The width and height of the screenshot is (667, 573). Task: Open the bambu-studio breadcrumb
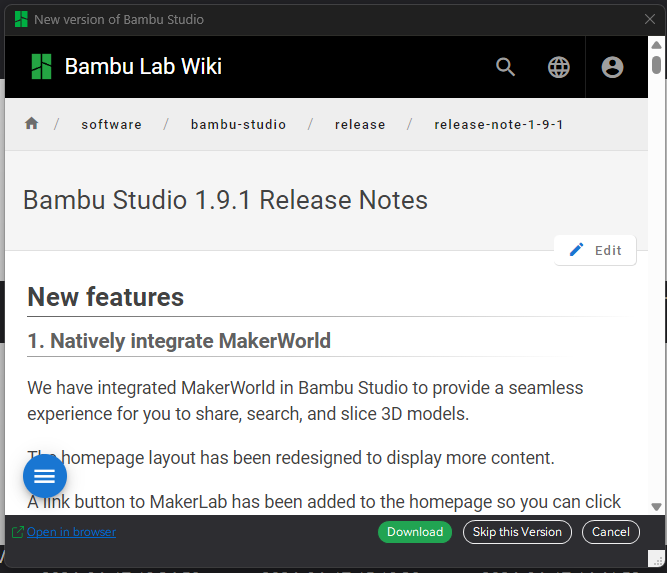(238, 124)
